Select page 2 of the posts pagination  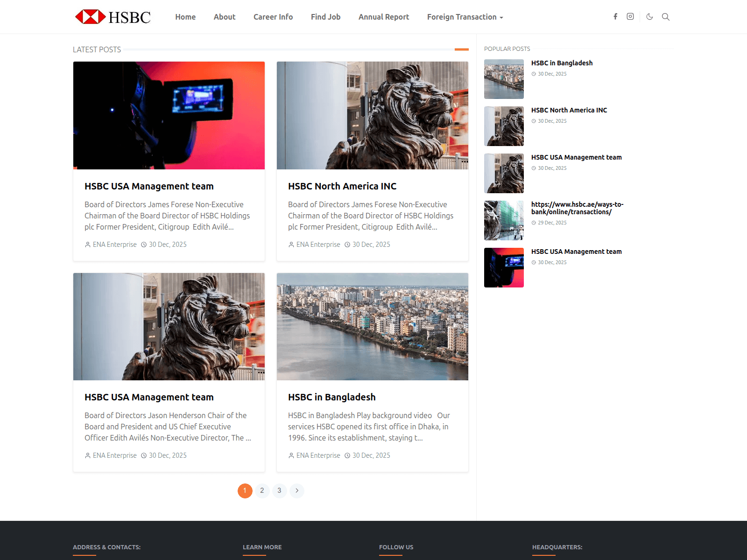click(262, 490)
